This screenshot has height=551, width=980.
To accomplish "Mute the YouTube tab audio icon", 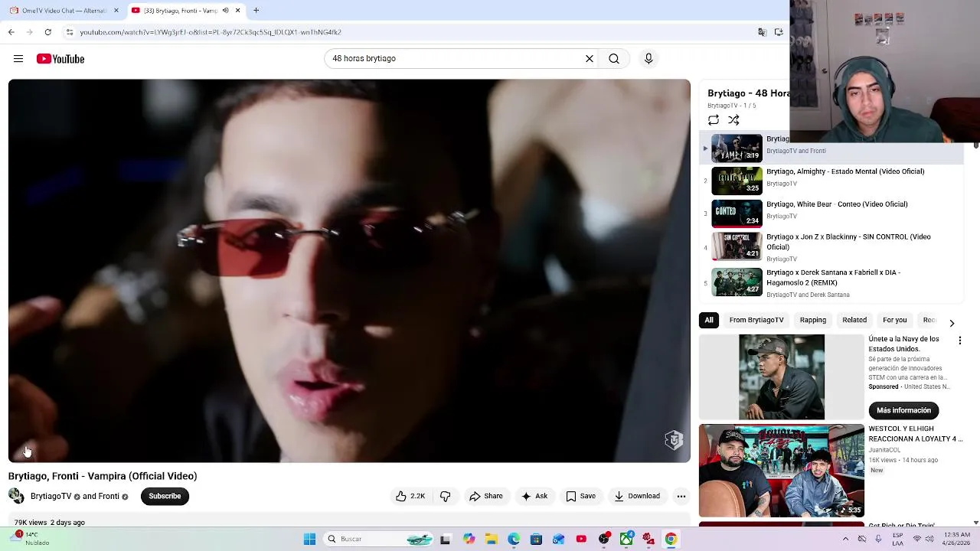I will pyautogui.click(x=225, y=11).
